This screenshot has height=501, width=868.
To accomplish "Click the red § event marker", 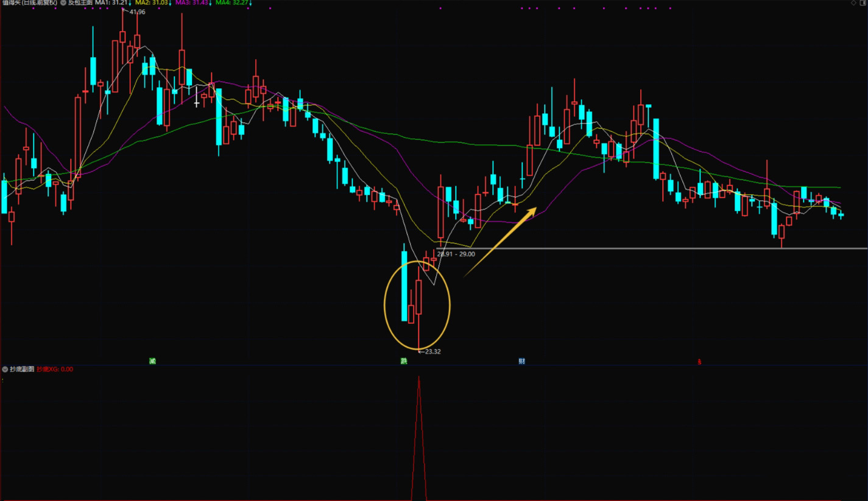I will tap(699, 362).
